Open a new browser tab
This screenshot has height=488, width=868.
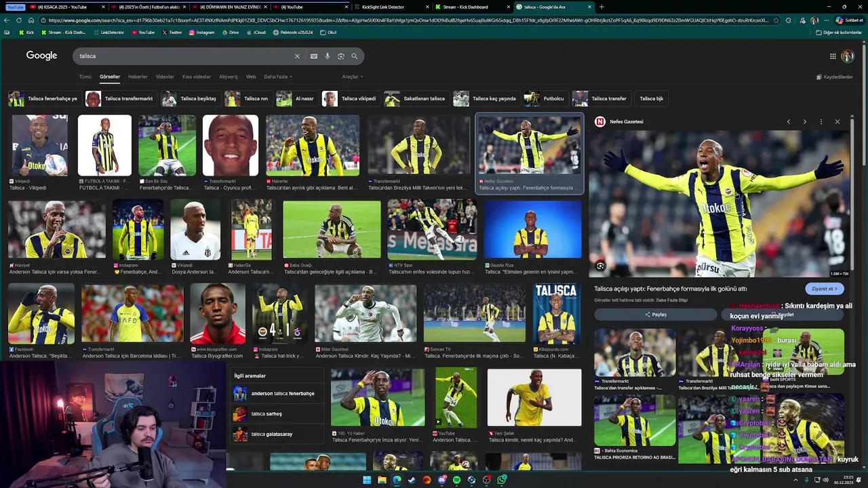coord(601,7)
